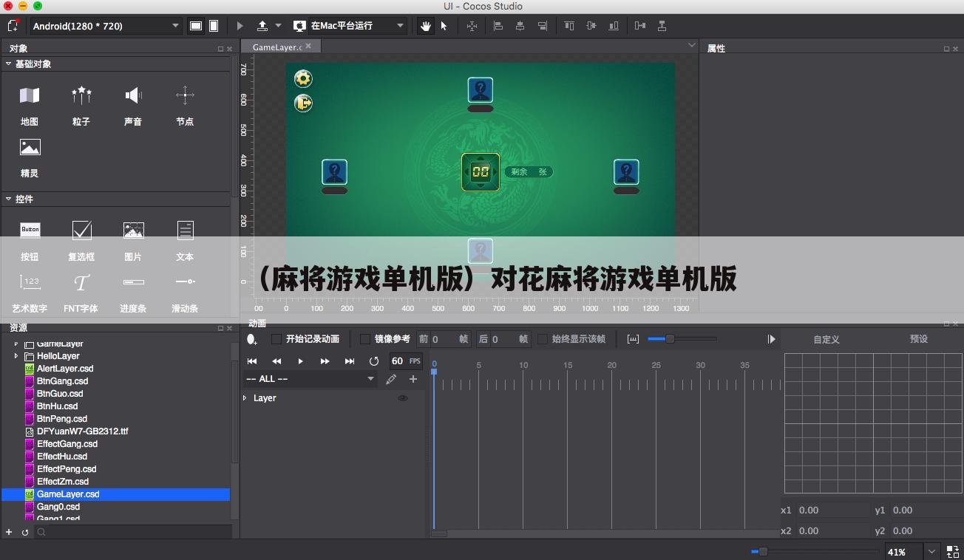This screenshot has width=964, height=560.
Task: Click the gear settings icon on canvas
Action: click(x=303, y=78)
